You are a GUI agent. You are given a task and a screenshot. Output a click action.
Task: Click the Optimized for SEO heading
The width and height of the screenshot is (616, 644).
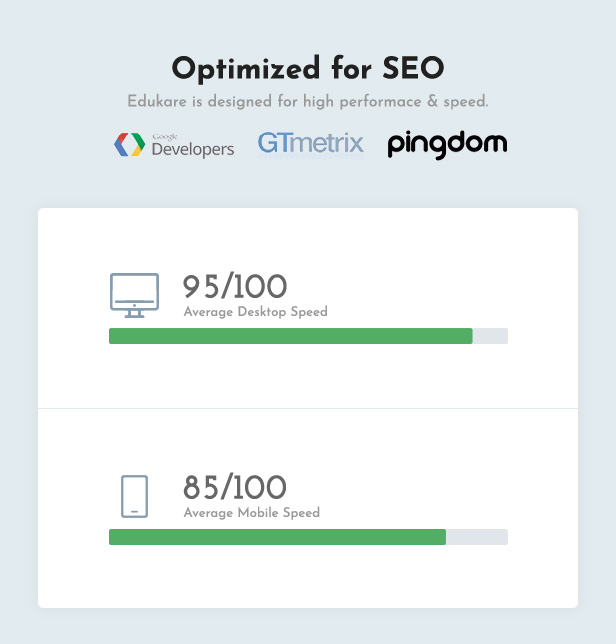click(308, 68)
